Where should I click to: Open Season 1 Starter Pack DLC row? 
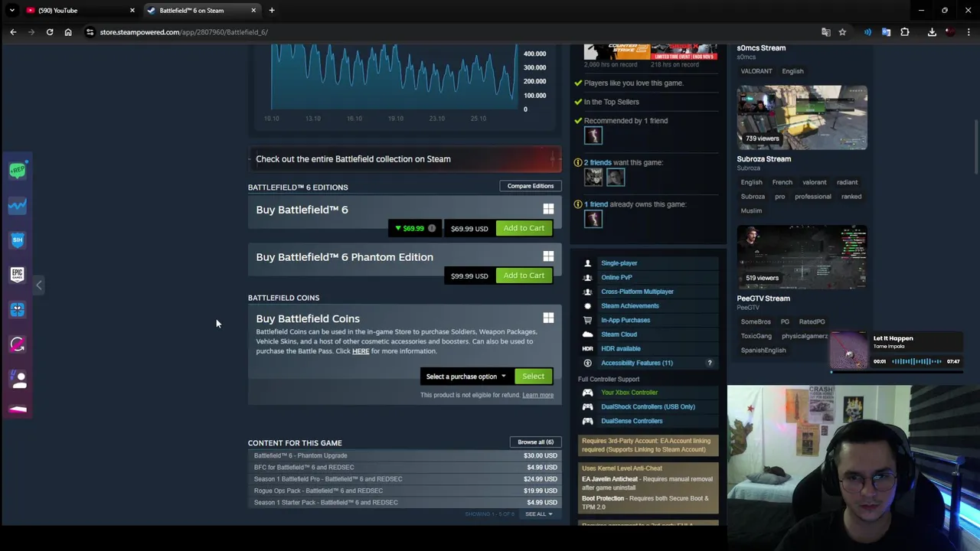pos(405,503)
